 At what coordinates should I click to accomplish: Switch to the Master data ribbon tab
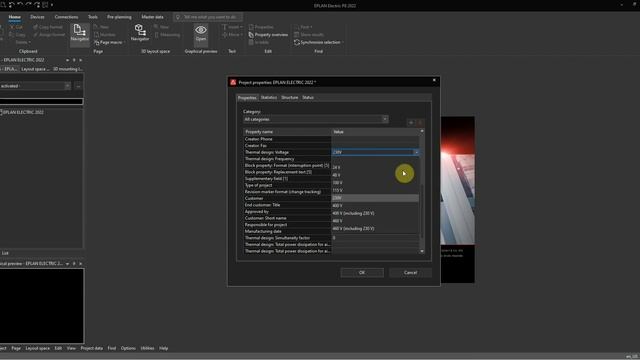coord(152,17)
